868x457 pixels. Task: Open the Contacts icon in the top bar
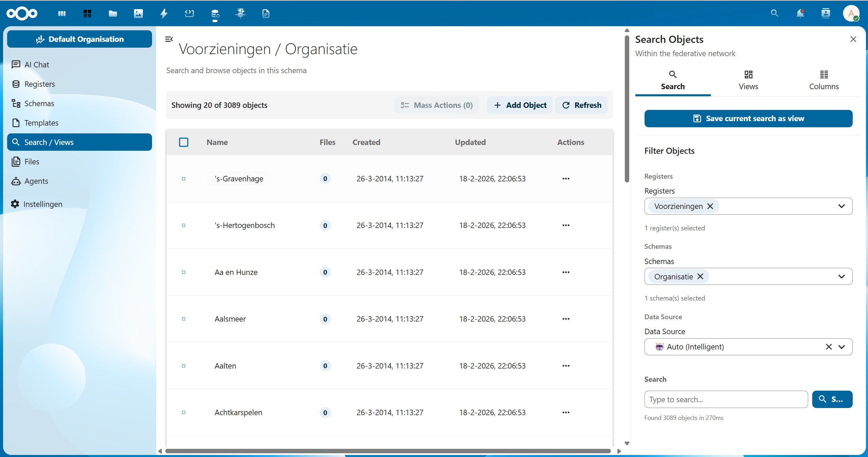(825, 13)
